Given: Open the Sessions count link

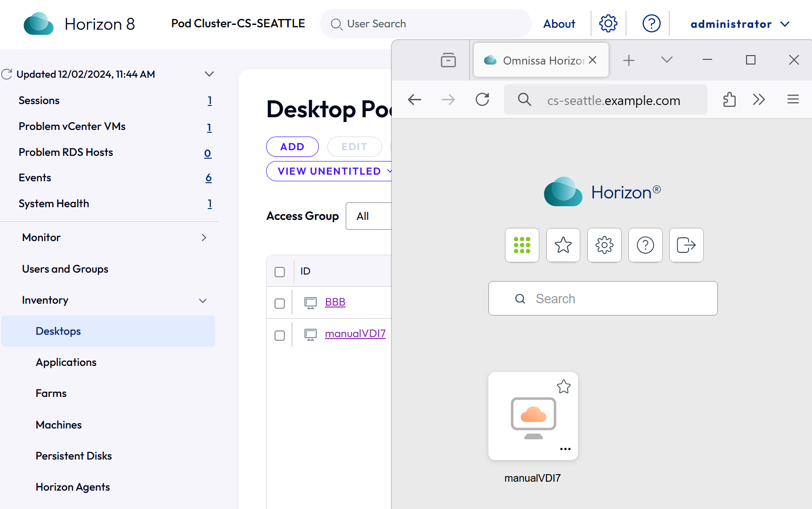Looking at the screenshot, I should (x=210, y=101).
